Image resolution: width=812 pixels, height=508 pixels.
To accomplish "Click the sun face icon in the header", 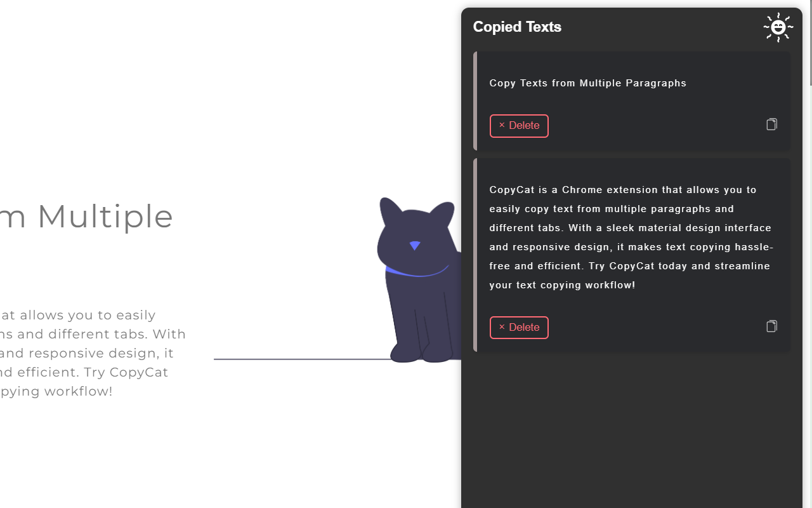I will click(778, 27).
